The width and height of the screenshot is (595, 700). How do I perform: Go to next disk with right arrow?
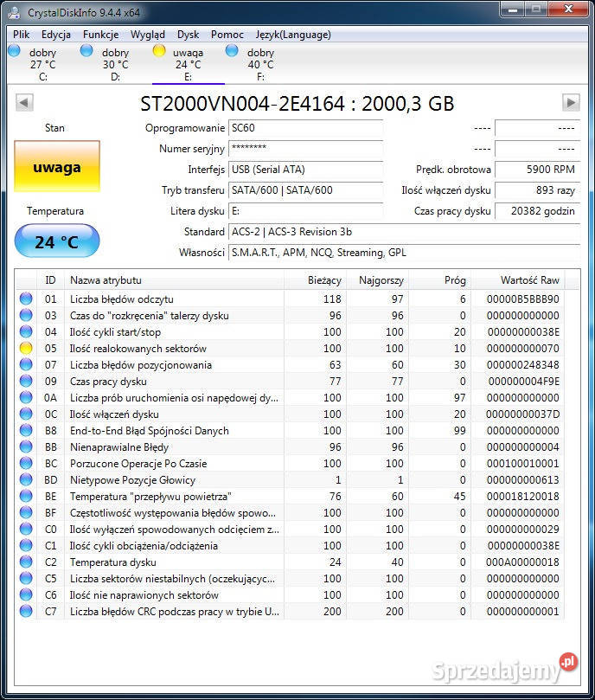point(571,103)
